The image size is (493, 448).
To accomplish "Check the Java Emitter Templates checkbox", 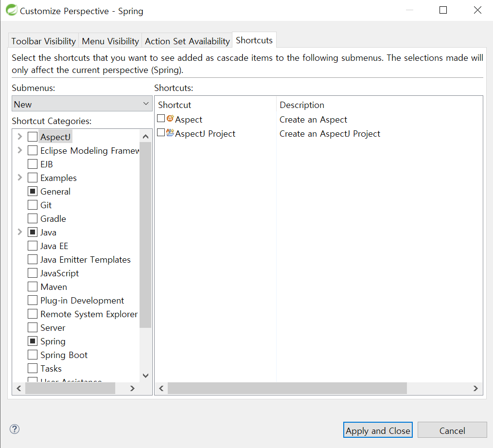I will pos(33,259).
